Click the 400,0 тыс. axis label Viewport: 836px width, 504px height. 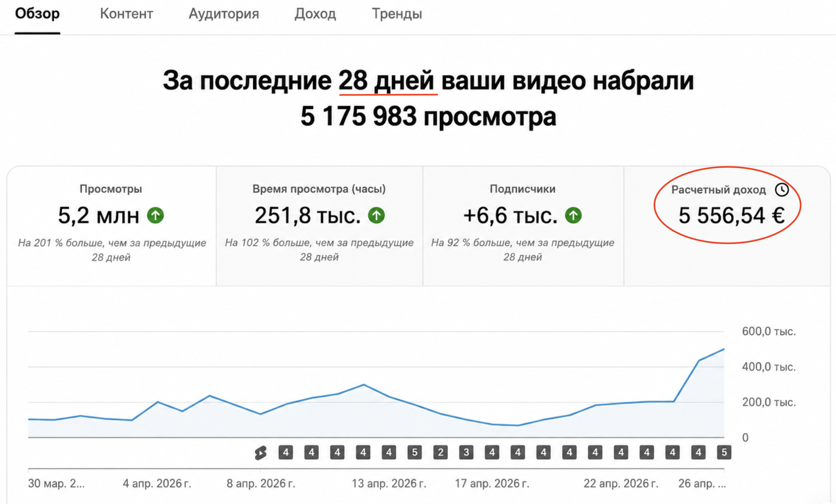[769, 367]
